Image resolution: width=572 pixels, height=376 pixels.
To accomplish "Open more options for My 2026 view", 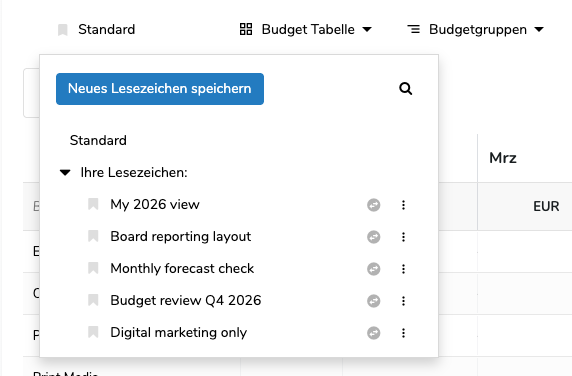I will pos(403,205).
